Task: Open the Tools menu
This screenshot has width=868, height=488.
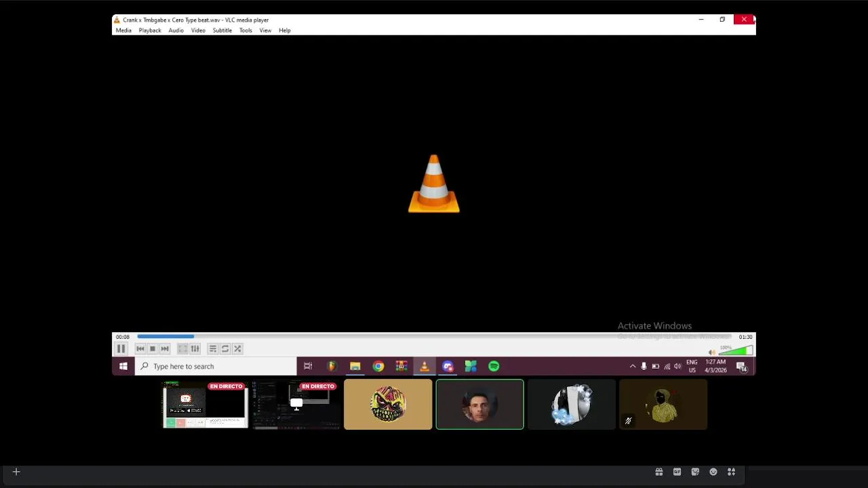Action: tap(245, 30)
